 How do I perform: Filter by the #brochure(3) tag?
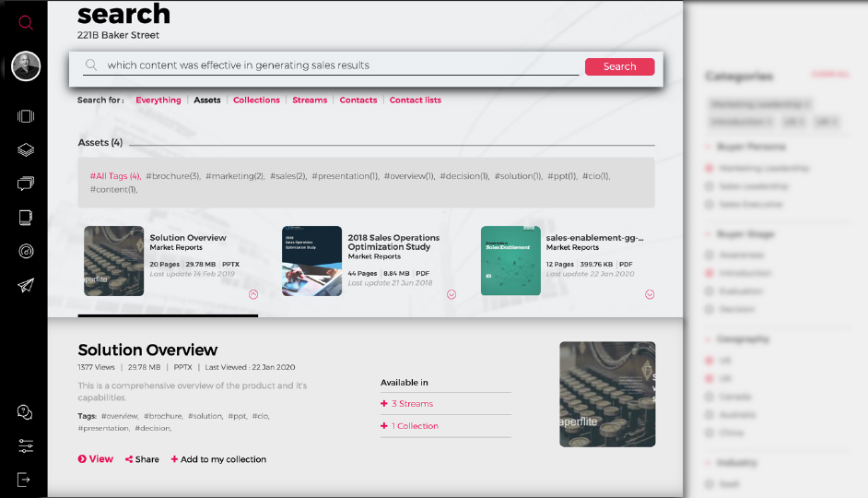pyautogui.click(x=172, y=176)
